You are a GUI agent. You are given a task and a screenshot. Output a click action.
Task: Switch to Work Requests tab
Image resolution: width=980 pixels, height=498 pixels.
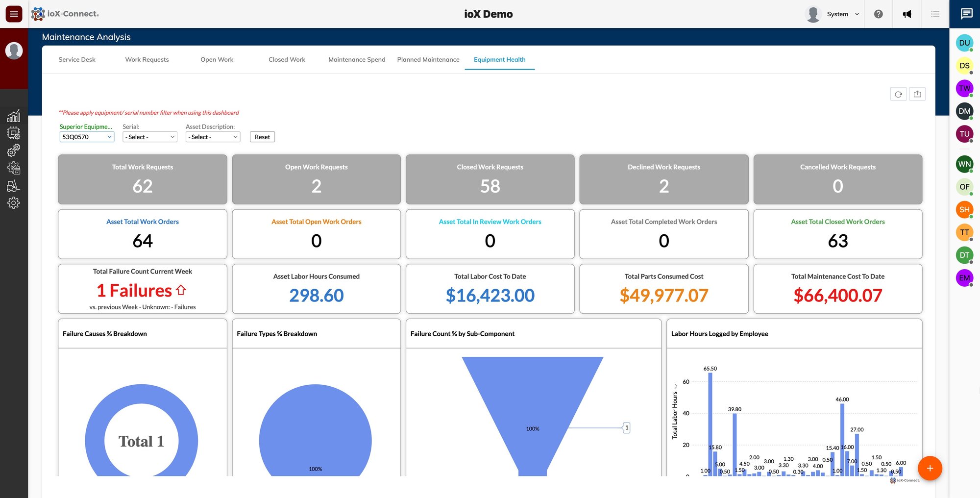(147, 59)
